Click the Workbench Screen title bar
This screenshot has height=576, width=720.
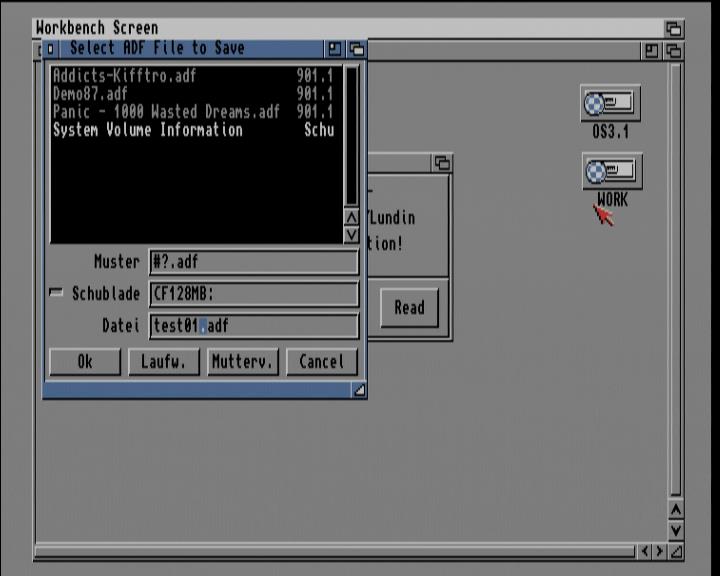click(349, 28)
